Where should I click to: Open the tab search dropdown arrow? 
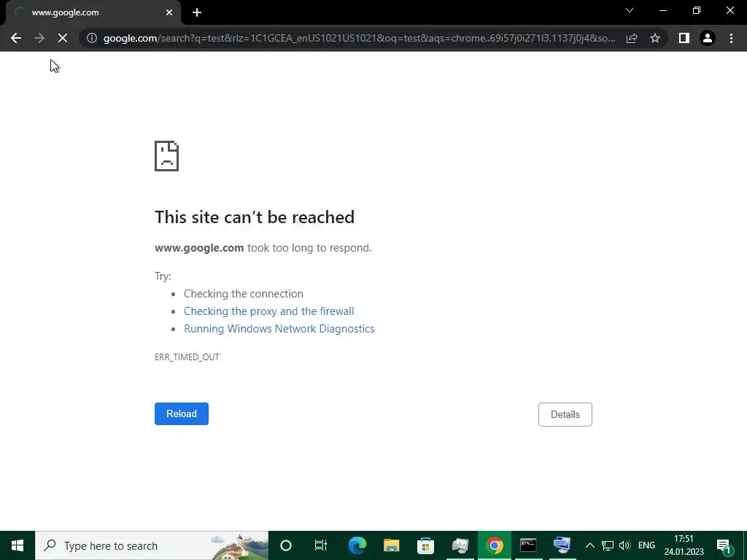click(630, 10)
